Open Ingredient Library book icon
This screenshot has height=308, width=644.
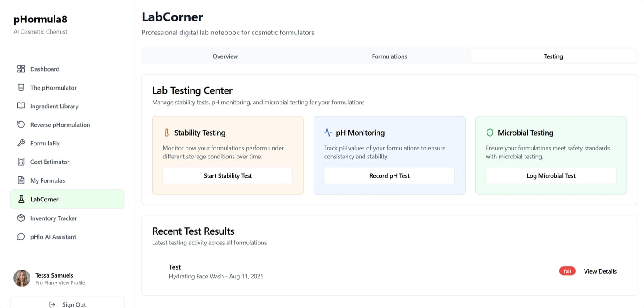tap(21, 106)
